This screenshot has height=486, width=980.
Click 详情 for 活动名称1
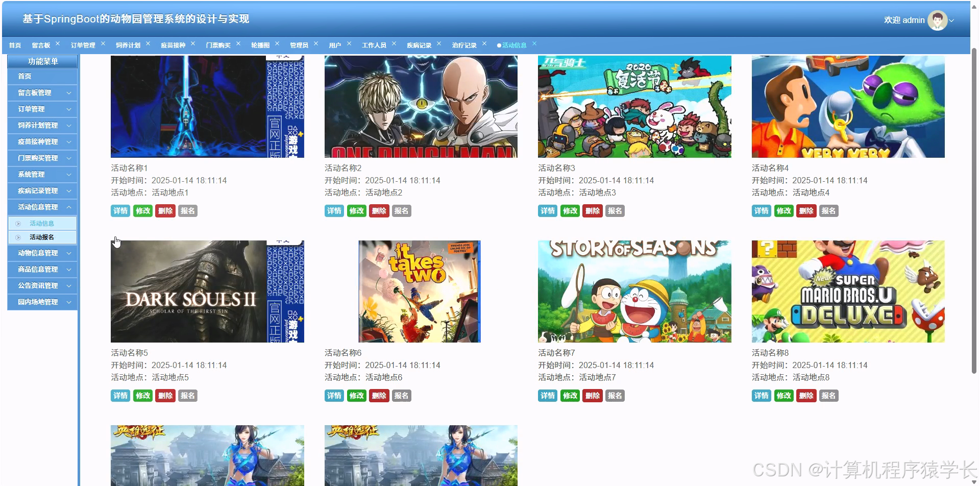coord(120,211)
